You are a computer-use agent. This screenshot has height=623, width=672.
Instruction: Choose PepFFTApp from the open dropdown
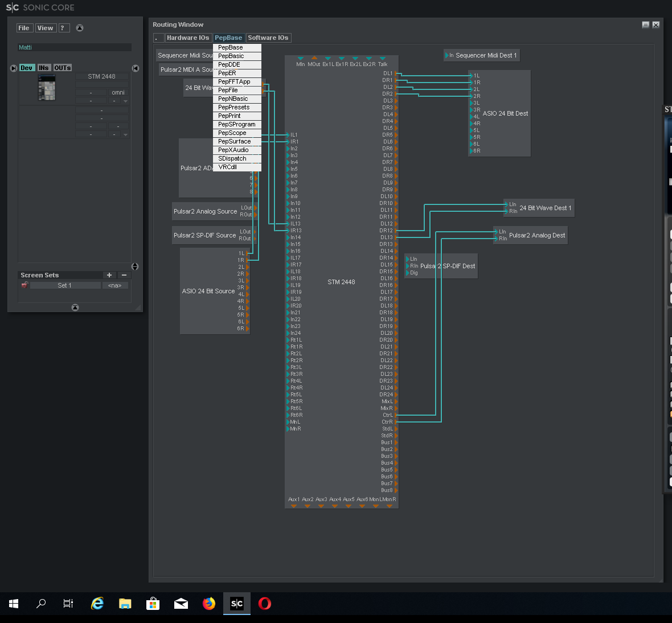(237, 82)
